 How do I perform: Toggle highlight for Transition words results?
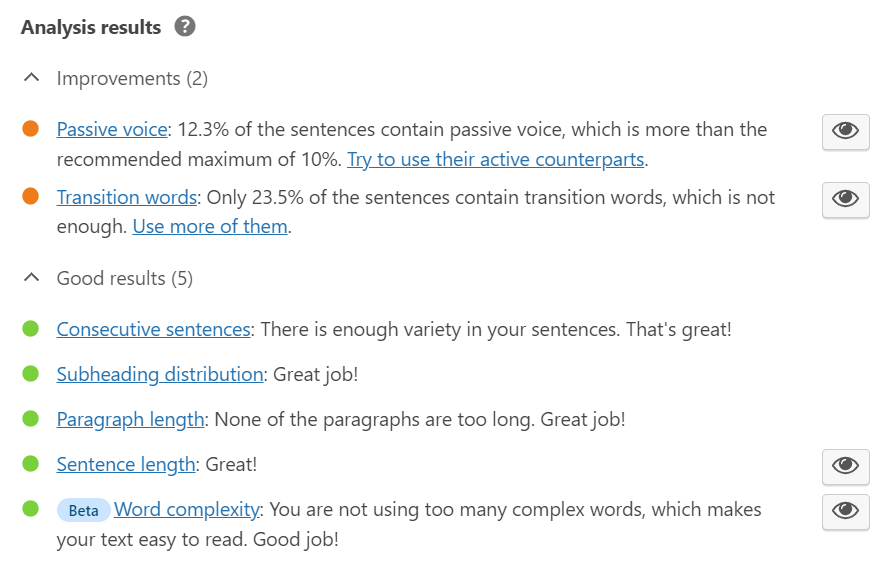[845, 199]
